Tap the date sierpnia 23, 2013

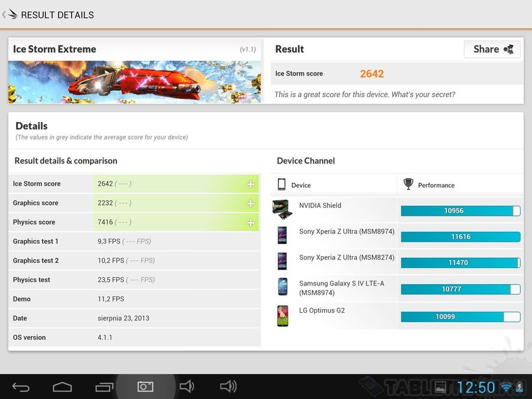coord(124,318)
